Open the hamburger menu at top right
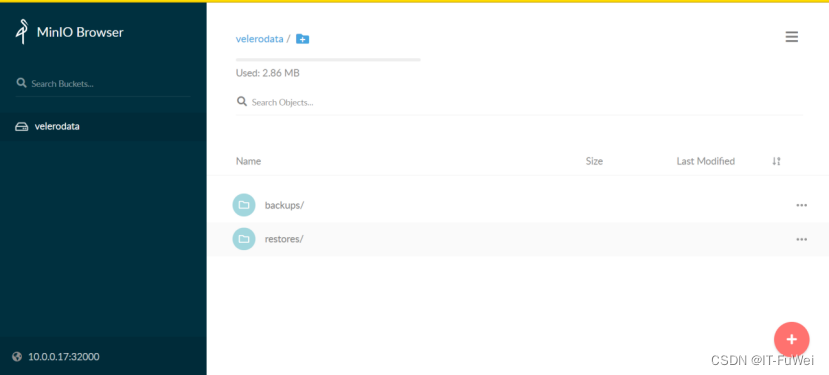The image size is (829, 375). click(x=791, y=37)
